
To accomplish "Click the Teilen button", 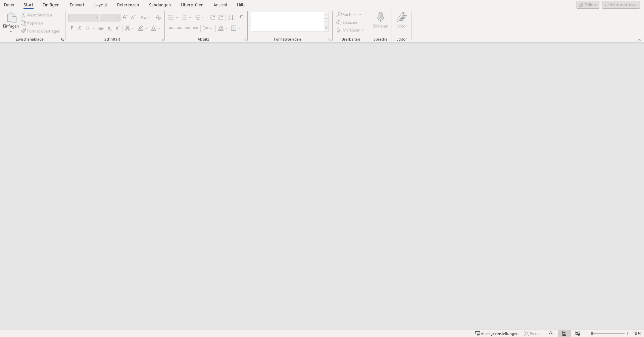I will coord(587,5).
